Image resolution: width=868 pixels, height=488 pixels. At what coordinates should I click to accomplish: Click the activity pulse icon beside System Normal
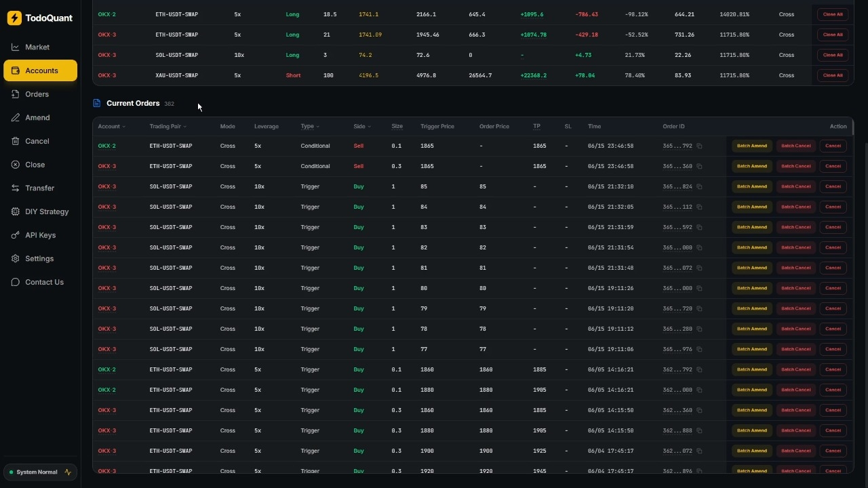tap(68, 472)
